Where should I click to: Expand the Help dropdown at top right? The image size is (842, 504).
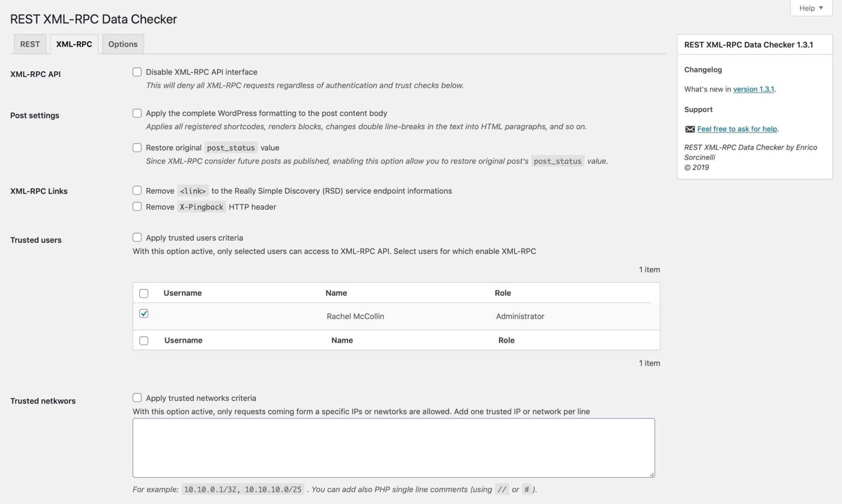(x=810, y=8)
